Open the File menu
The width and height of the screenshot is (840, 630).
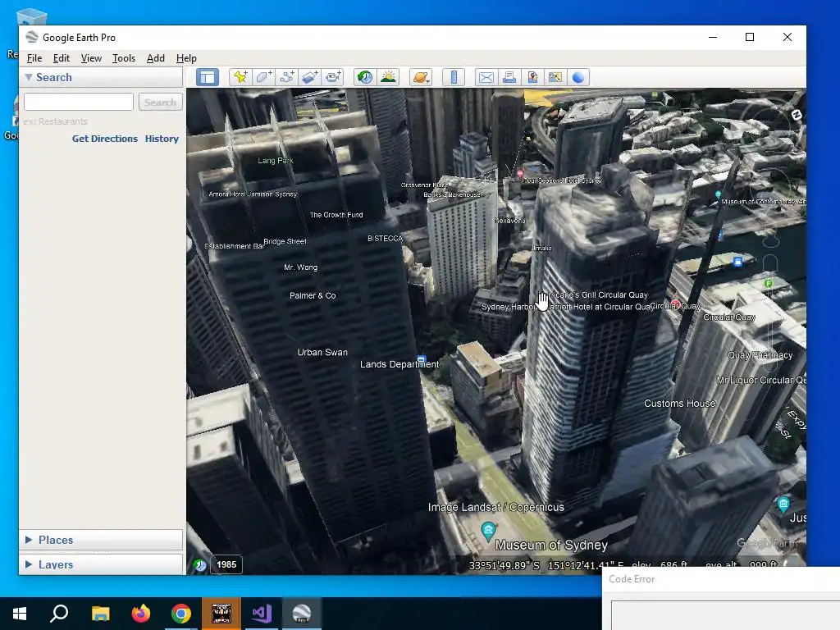tap(34, 58)
